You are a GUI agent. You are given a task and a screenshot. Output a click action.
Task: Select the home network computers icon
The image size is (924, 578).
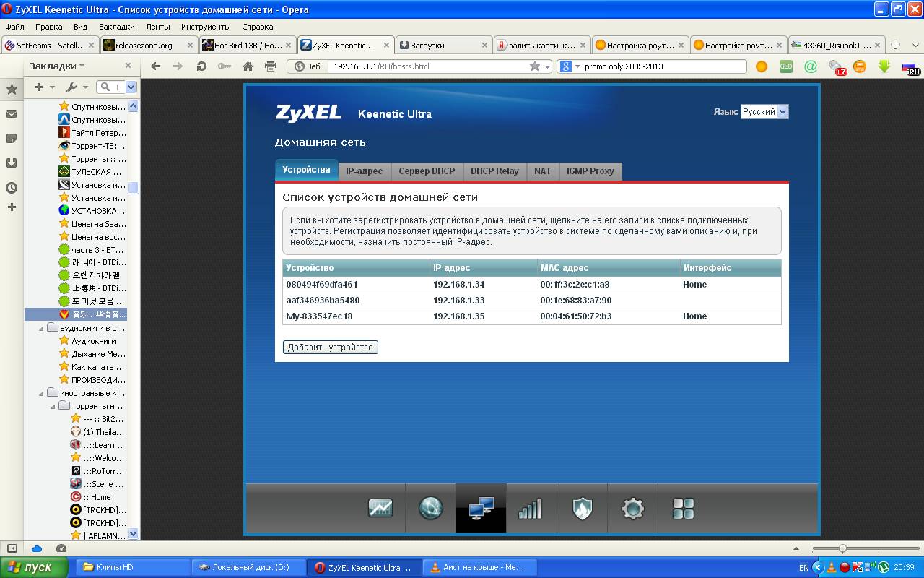tap(481, 508)
